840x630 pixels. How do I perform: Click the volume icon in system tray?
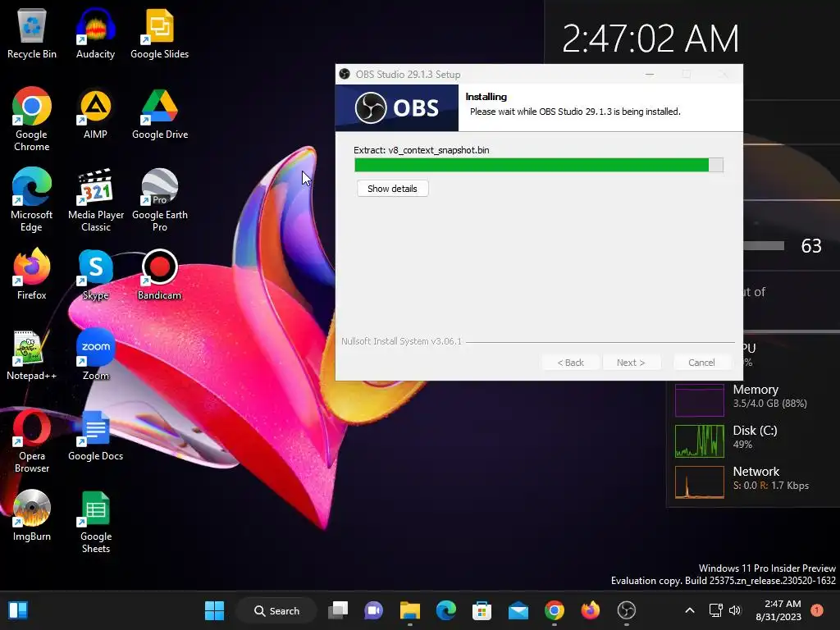[735, 610]
